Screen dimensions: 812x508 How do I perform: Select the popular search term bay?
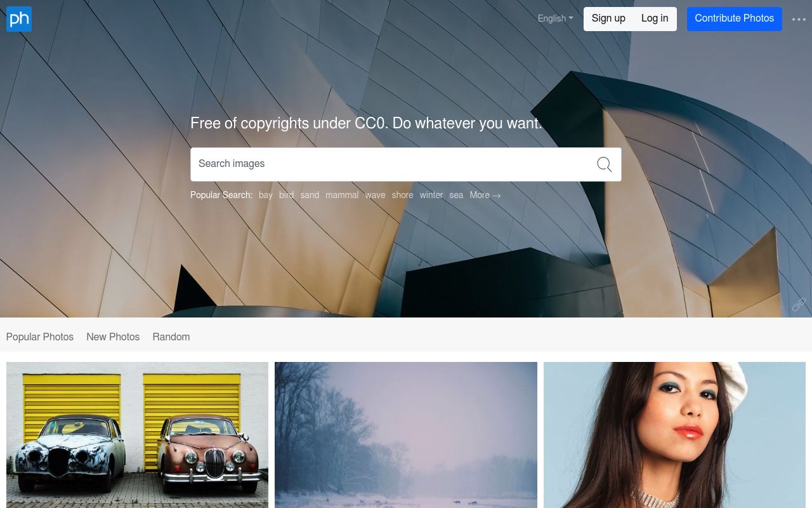coord(266,195)
